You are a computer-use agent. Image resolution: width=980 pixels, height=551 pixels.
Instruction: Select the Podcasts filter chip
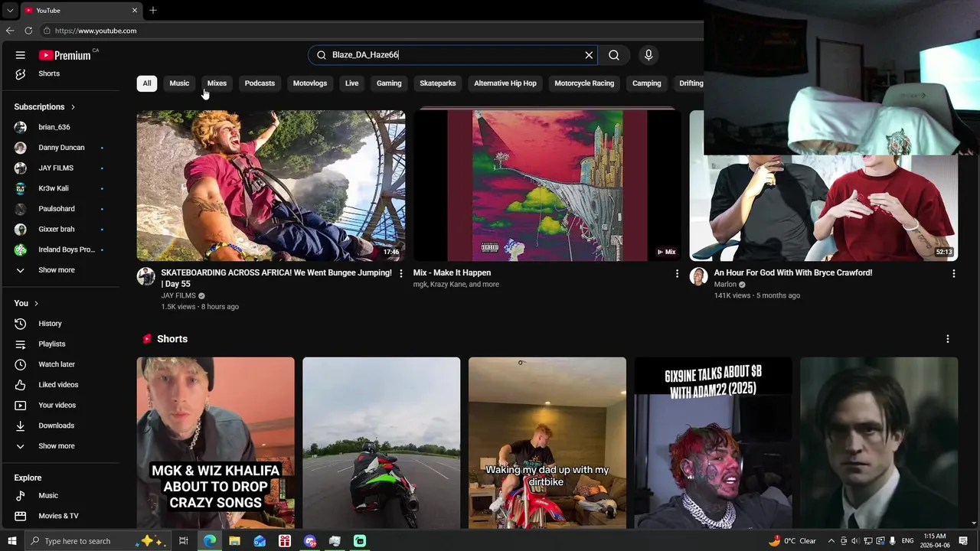(260, 83)
